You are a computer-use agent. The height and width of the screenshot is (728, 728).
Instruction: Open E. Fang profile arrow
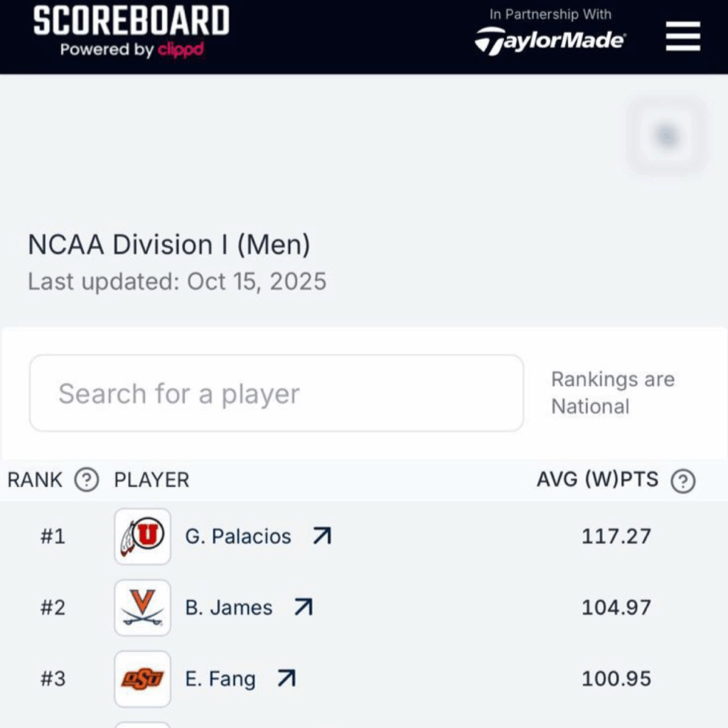287,679
